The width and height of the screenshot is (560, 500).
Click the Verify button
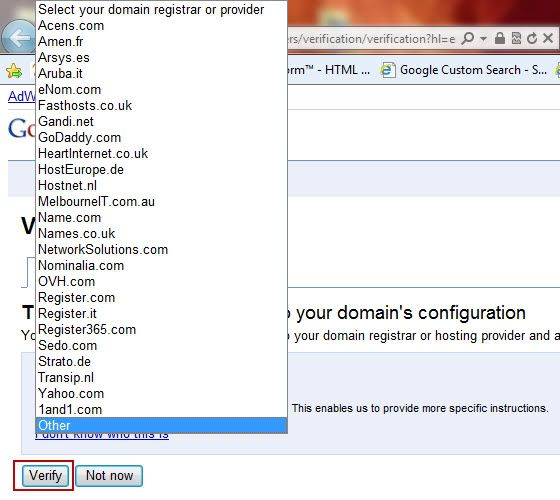45,476
